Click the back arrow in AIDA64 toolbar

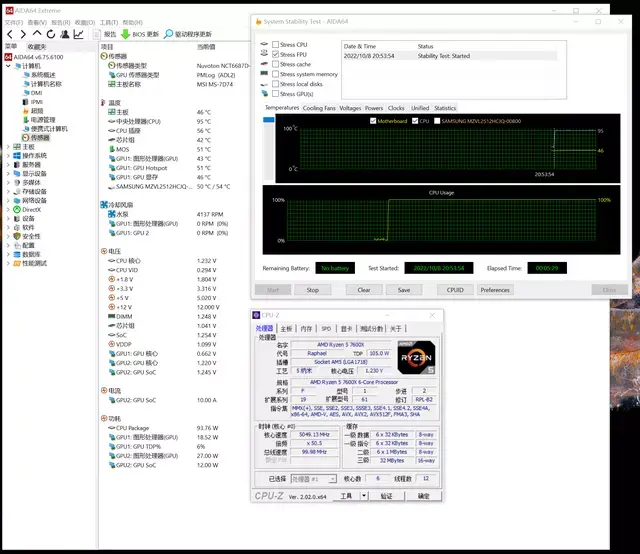tap(10, 34)
